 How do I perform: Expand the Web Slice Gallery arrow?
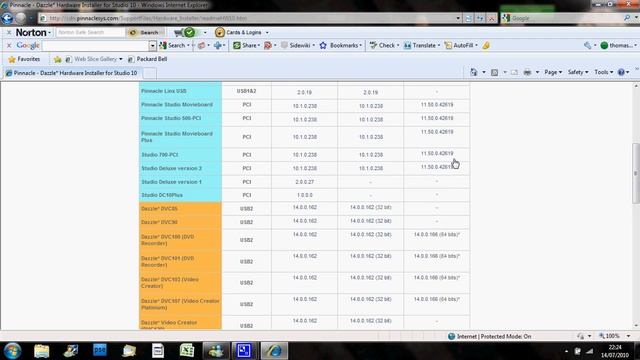tap(120, 59)
